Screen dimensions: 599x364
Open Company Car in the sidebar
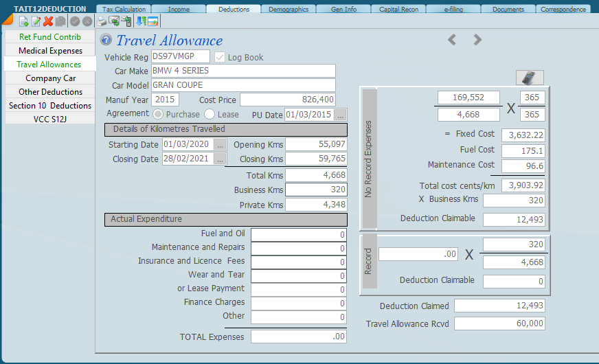pos(50,78)
